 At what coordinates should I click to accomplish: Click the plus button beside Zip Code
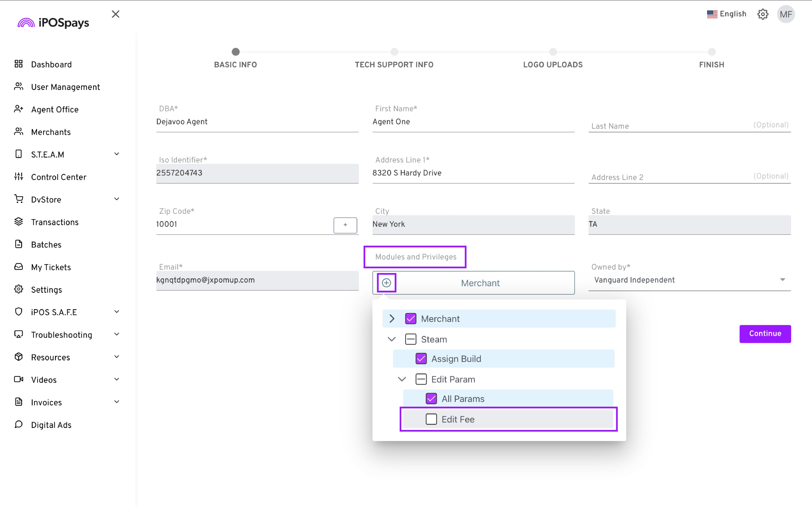[x=345, y=225]
